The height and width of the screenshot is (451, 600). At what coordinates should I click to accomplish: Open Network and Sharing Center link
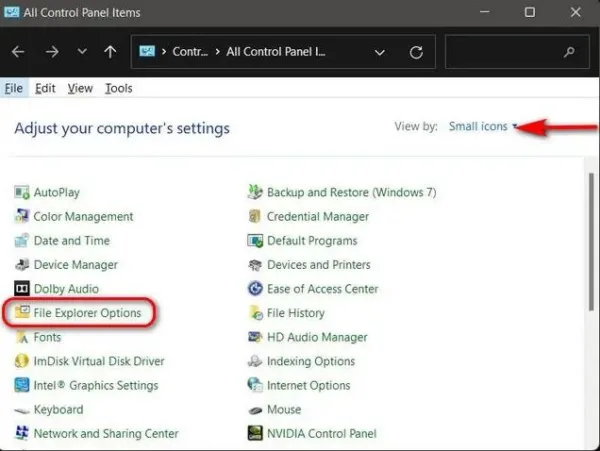[x=106, y=433]
